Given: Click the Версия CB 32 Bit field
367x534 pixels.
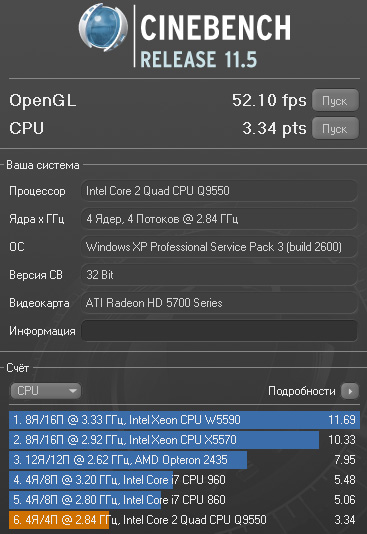Looking at the screenshot, I should 219,275.
